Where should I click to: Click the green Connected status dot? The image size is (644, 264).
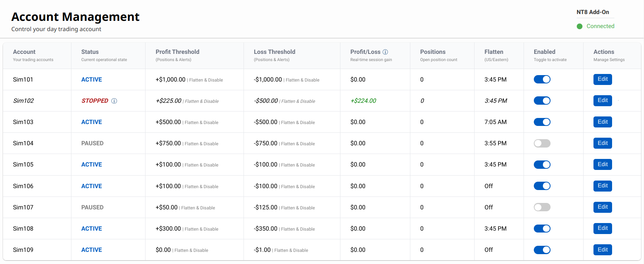(x=579, y=26)
